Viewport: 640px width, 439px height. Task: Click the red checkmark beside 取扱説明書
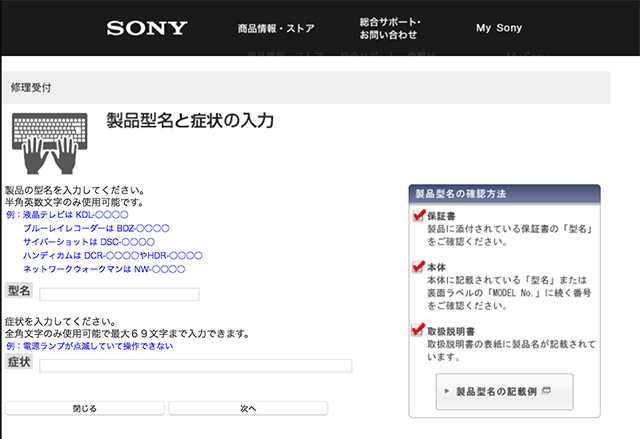pos(418,329)
